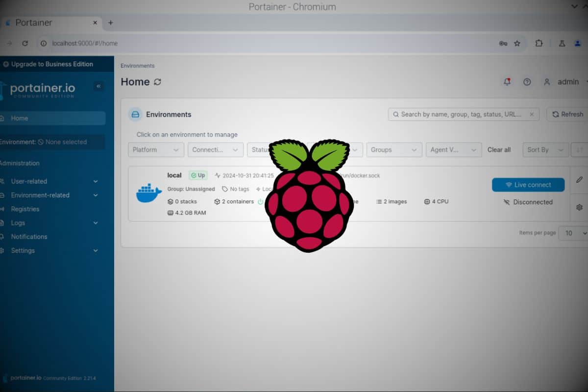Click the edit pencil icon for local
This screenshot has height=392, width=588.
point(579,180)
